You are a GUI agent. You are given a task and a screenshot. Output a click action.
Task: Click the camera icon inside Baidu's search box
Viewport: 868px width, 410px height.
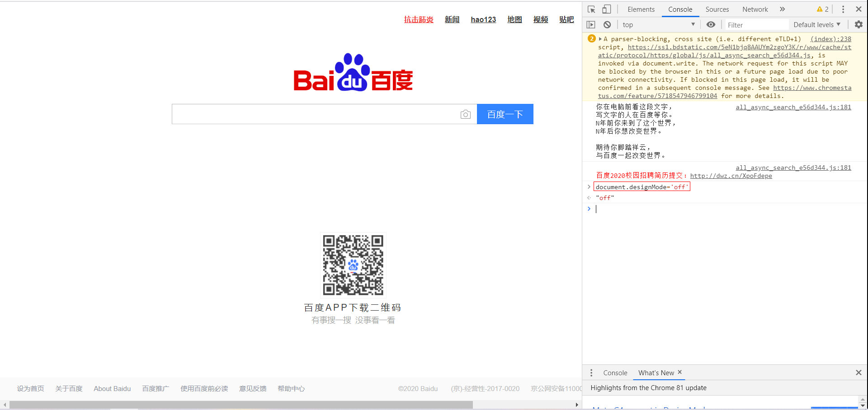[466, 114]
